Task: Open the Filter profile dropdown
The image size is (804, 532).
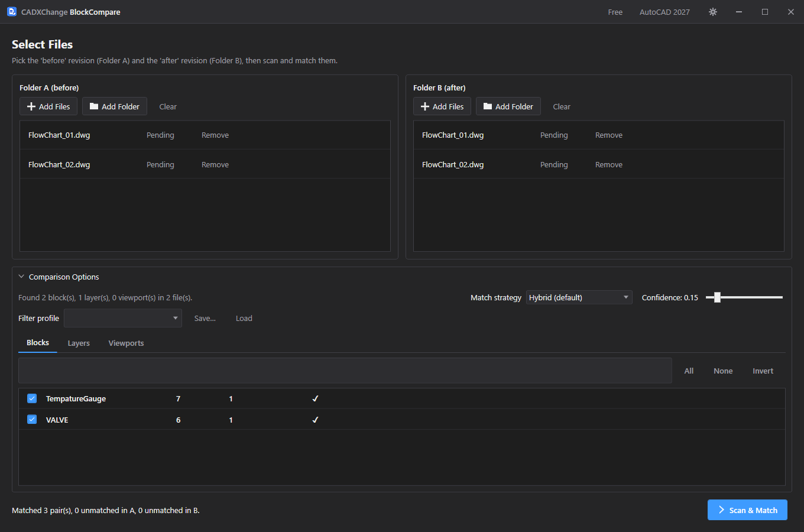Action: pos(123,318)
